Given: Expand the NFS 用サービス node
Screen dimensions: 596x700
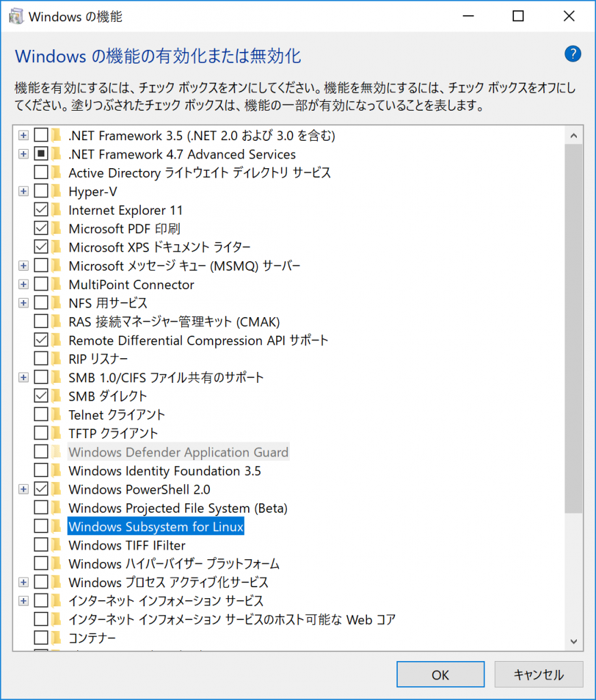Looking at the screenshot, I should pyautogui.click(x=24, y=303).
